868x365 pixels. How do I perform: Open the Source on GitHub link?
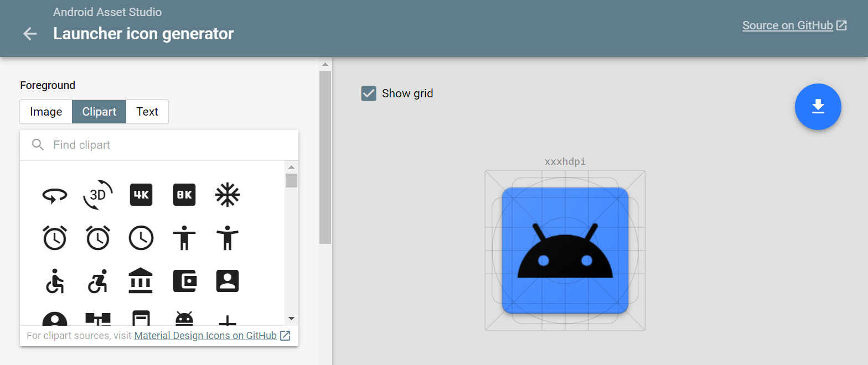[794, 25]
